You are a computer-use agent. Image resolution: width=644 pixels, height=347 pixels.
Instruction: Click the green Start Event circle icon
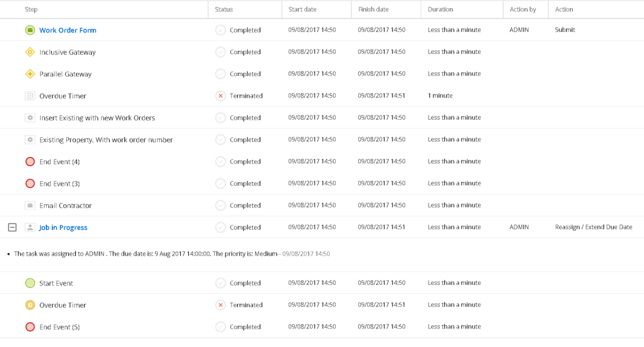point(30,283)
